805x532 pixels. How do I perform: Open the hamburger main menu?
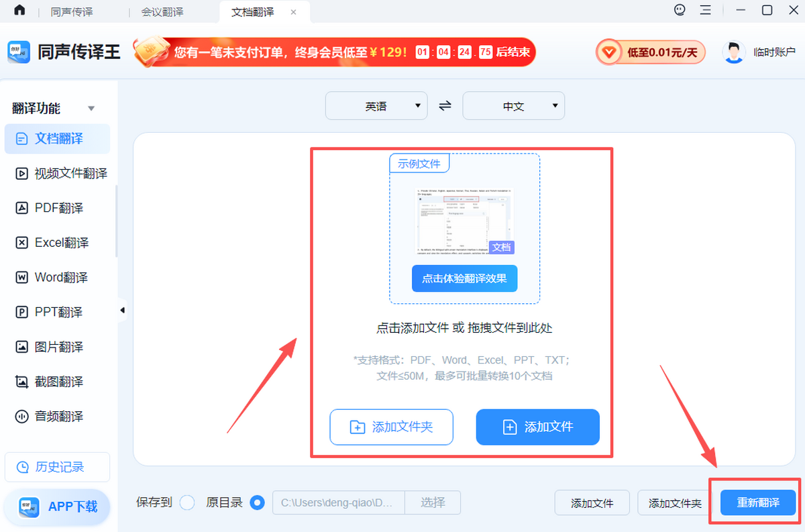pos(705,10)
